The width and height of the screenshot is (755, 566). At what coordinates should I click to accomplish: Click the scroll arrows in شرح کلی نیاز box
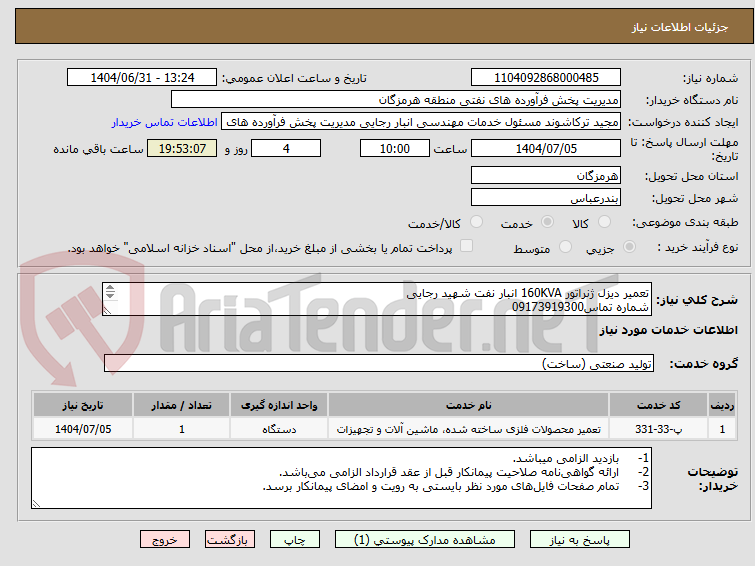[110, 292]
